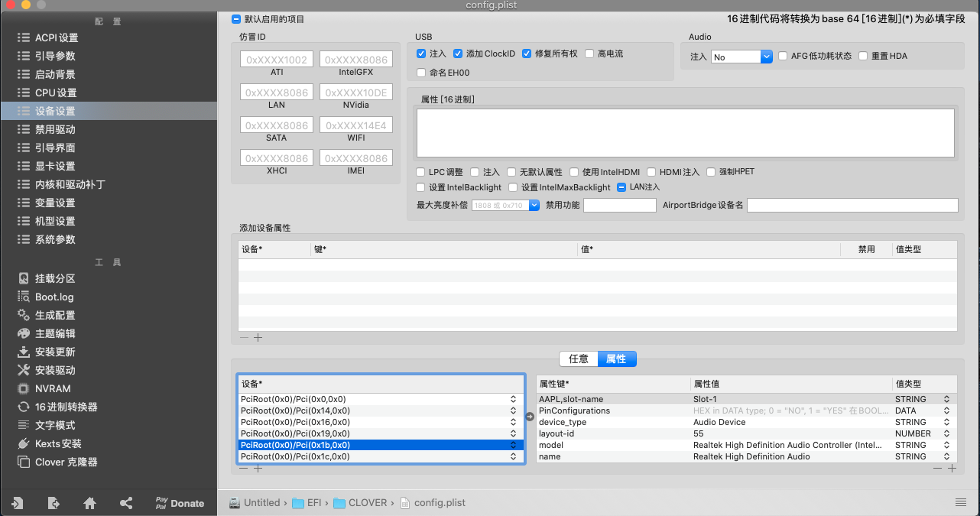Toggle the 添加 ClockID checkbox

458,54
